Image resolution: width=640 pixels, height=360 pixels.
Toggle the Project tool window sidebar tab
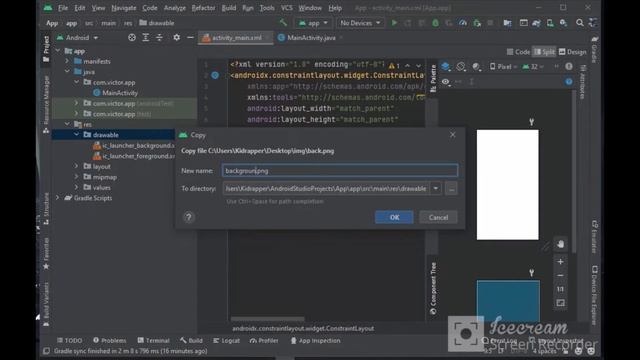[46, 49]
